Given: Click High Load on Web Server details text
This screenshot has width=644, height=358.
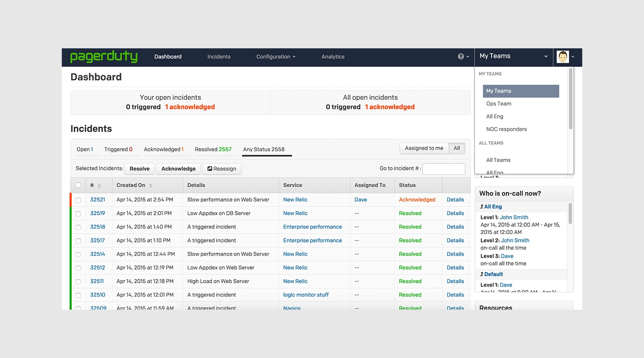Looking at the screenshot, I should pyautogui.click(x=218, y=281).
